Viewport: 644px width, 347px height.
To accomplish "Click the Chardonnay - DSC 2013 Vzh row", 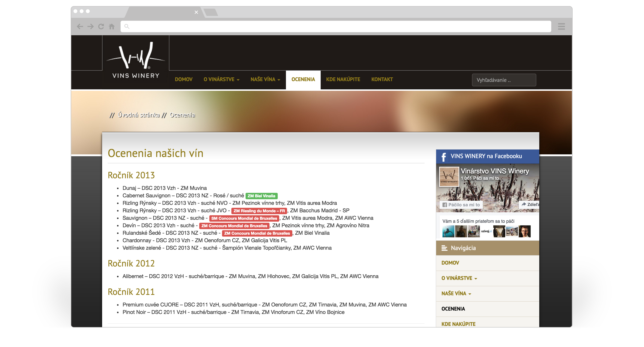I will coord(205,241).
